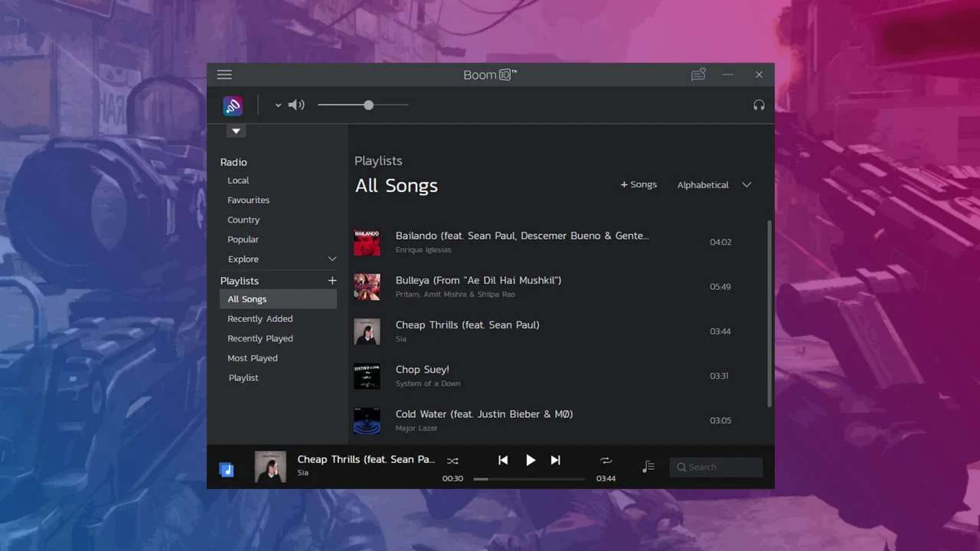Click the artist name "Enrique Iglesias"
The image size is (980, 551).
point(423,250)
